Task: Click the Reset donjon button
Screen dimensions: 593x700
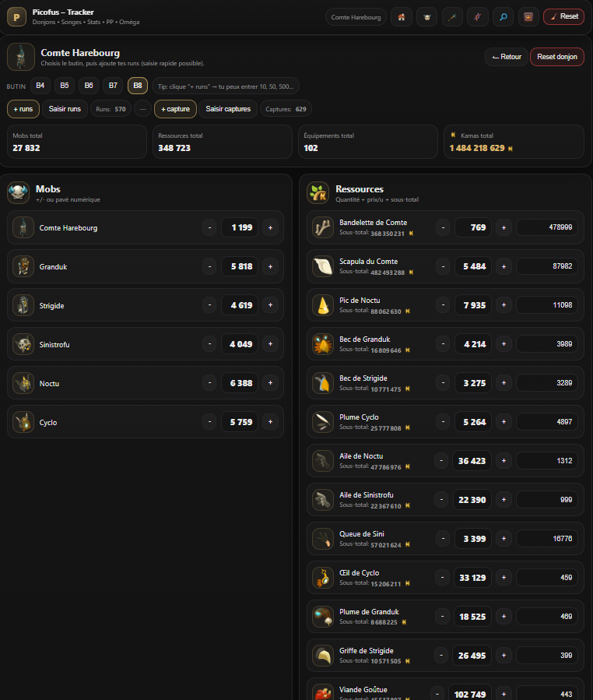Action: 557,57
